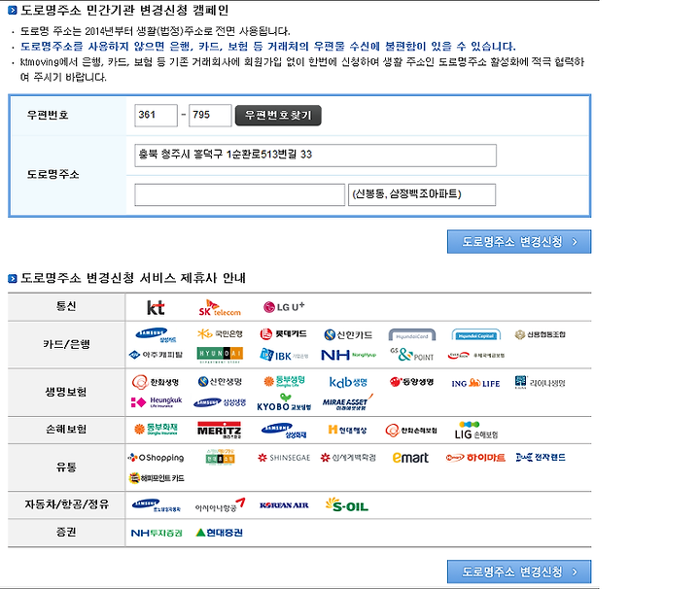Click the Hyundai Department Store logo
700x589 pixels.
[x=220, y=355]
